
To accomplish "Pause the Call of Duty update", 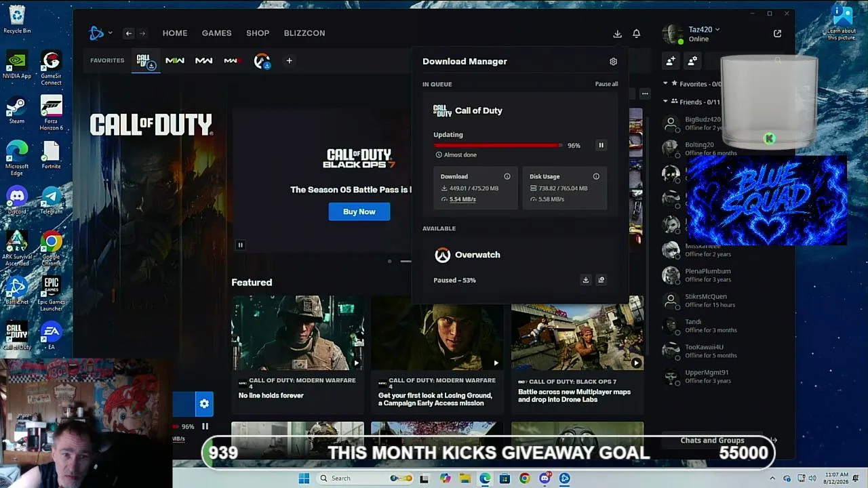I will point(601,145).
